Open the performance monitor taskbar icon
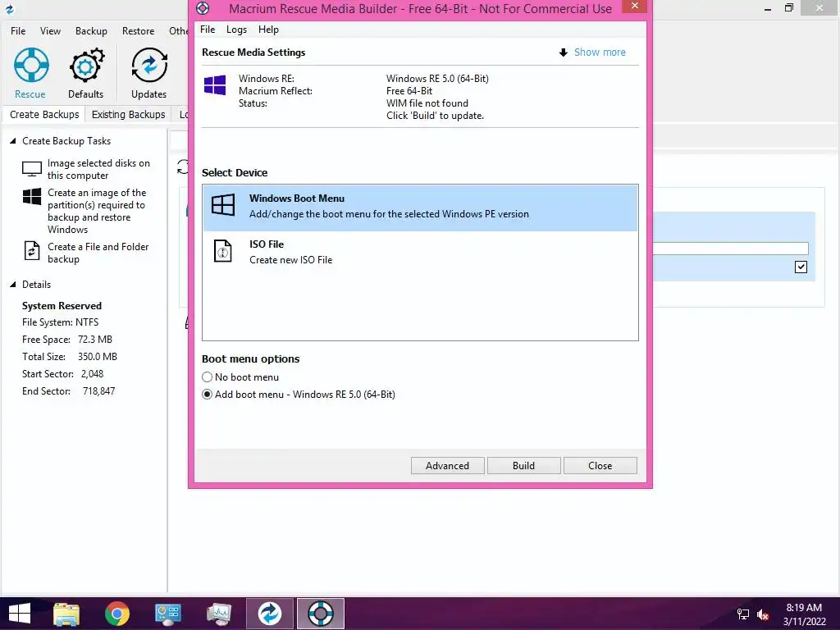The width and height of the screenshot is (840, 630). 218,614
